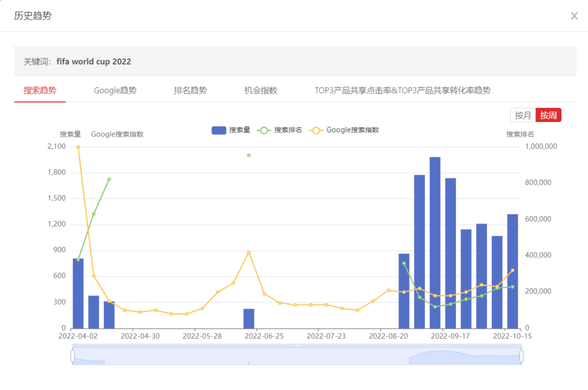The height and width of the screenshot is (390, 588).
Task: Click the isolated green dot near chart top
Action: [x=249, y=155]
